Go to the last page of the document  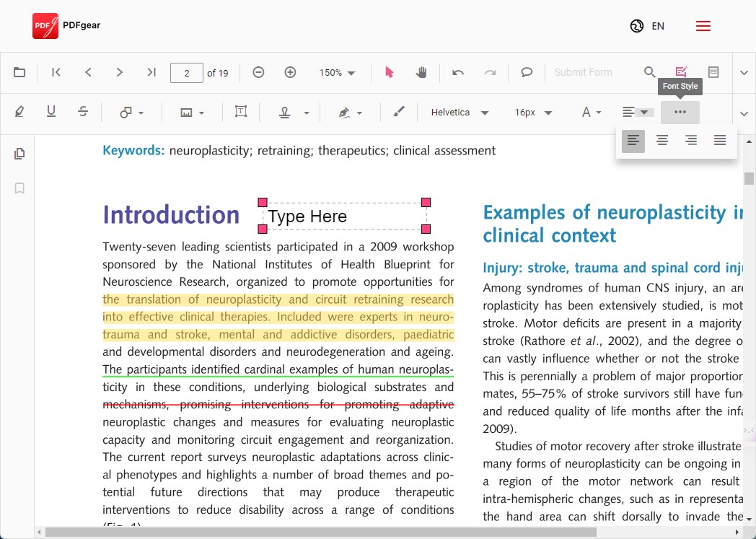coord(151,72)
